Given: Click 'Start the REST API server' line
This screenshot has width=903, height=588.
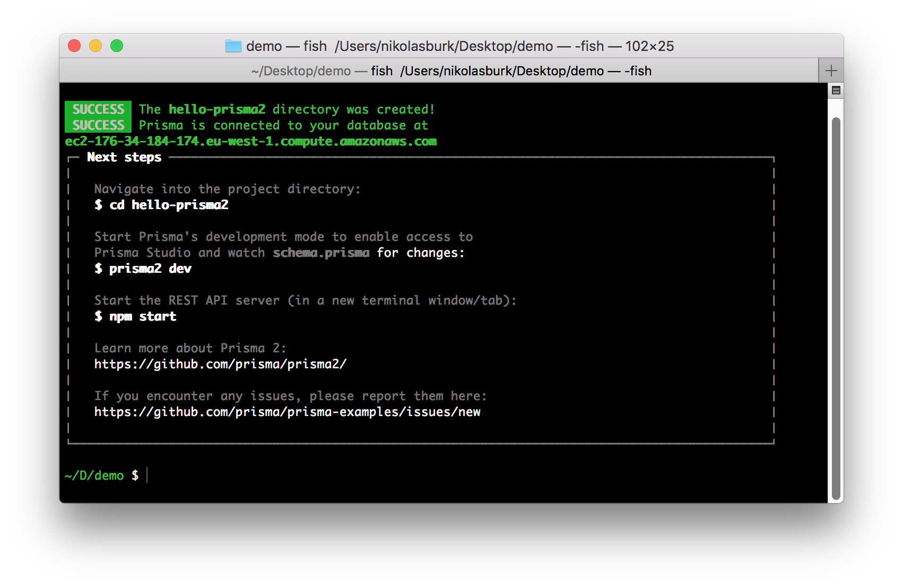Looking at the screenshot, I should click(306, 300).
